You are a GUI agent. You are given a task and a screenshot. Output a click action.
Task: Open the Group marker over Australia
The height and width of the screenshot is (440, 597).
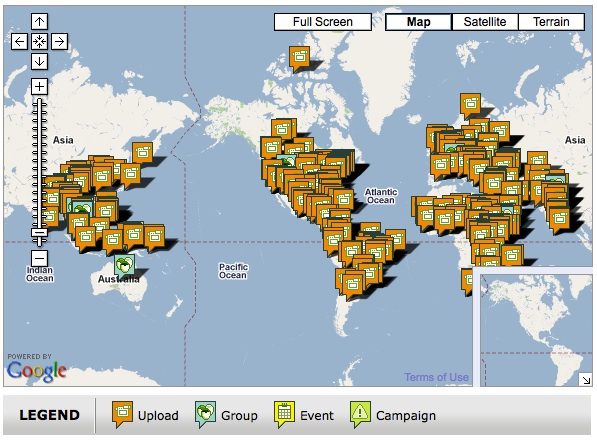(x=125, y=265)
